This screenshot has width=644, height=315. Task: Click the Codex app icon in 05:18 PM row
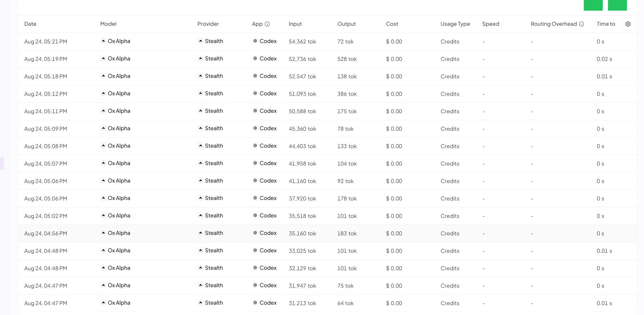[x=255, y=76]
